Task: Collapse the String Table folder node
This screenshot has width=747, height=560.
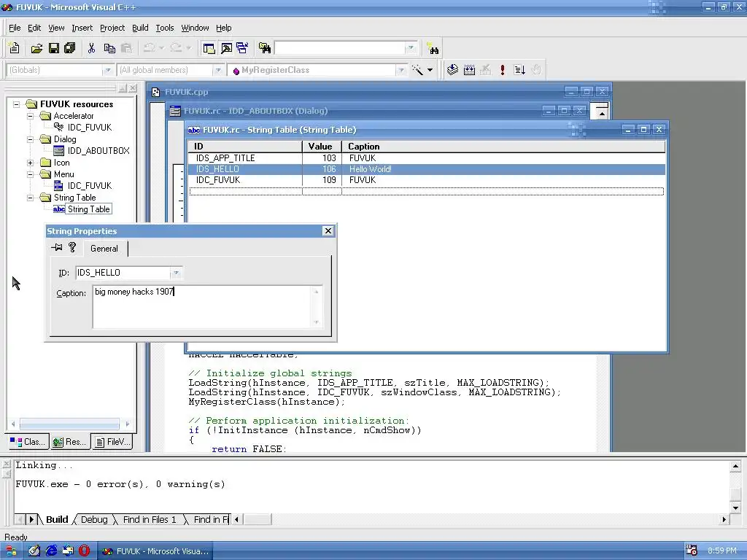Action: 31,198
